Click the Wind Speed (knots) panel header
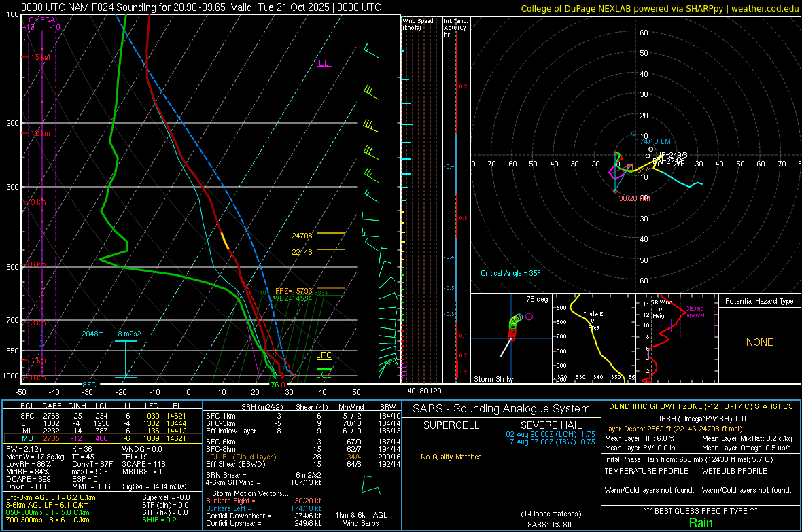802x532 pixels. tap(418, 24)
